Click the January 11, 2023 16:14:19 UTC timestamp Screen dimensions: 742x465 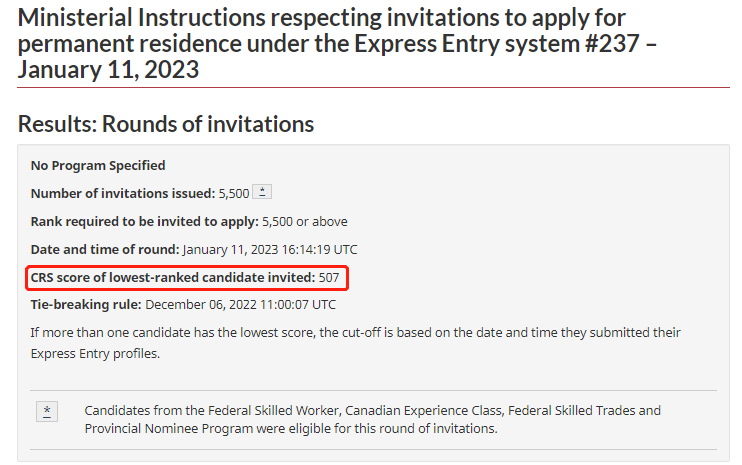[x=270, y=249]
